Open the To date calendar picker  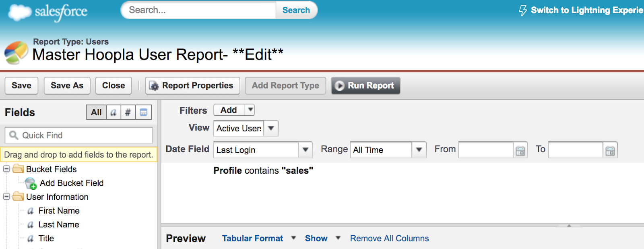(x=610, y=151)
